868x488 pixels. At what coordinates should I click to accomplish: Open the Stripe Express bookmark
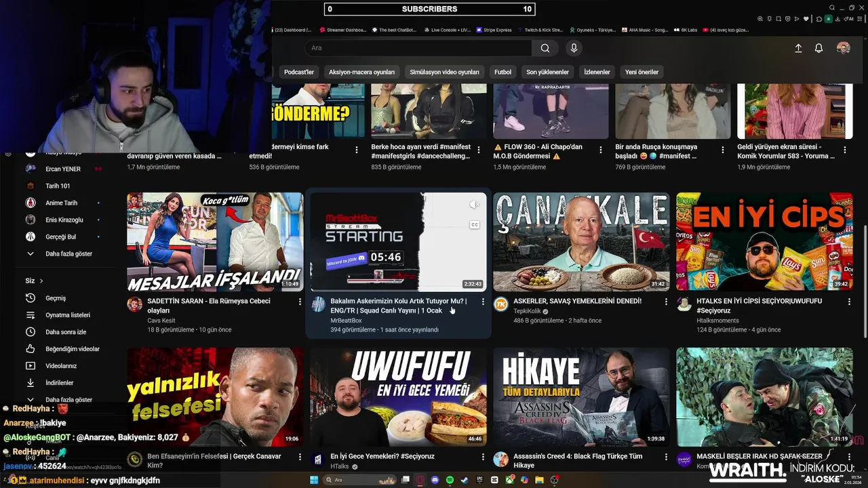[x=493, y=30]
